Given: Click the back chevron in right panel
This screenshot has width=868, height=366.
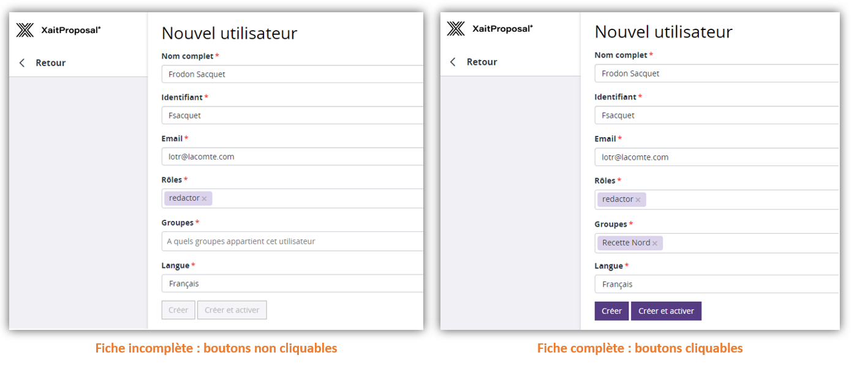Looking at the screenshot, I should (453, 62).
